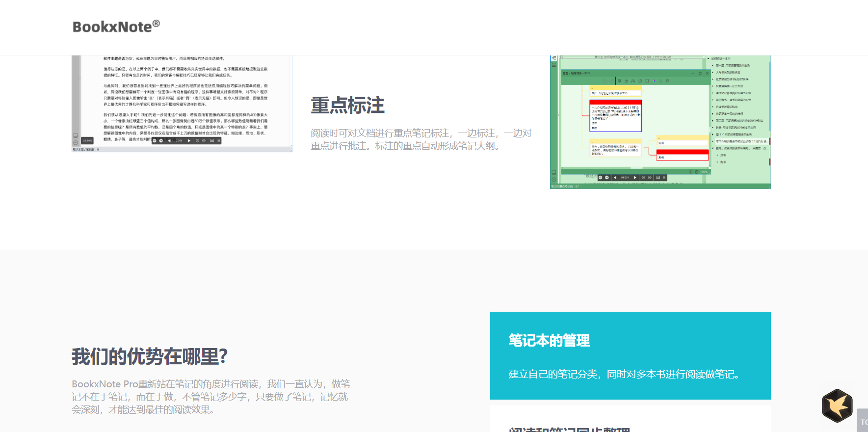The width and height of the screenshot is (868, 432).
Task: Click the color wheel icon in the mind map toolbar
Action: click(x=654, y=81)
